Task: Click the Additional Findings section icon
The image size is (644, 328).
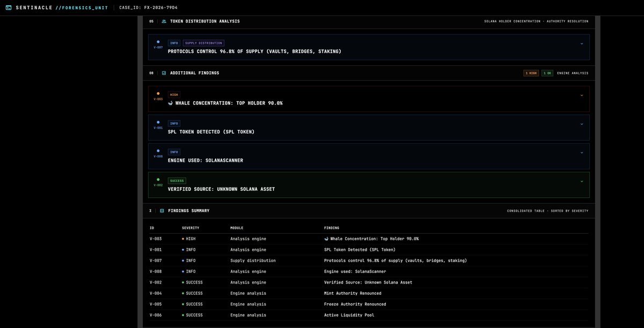Action: coord(164,73)
